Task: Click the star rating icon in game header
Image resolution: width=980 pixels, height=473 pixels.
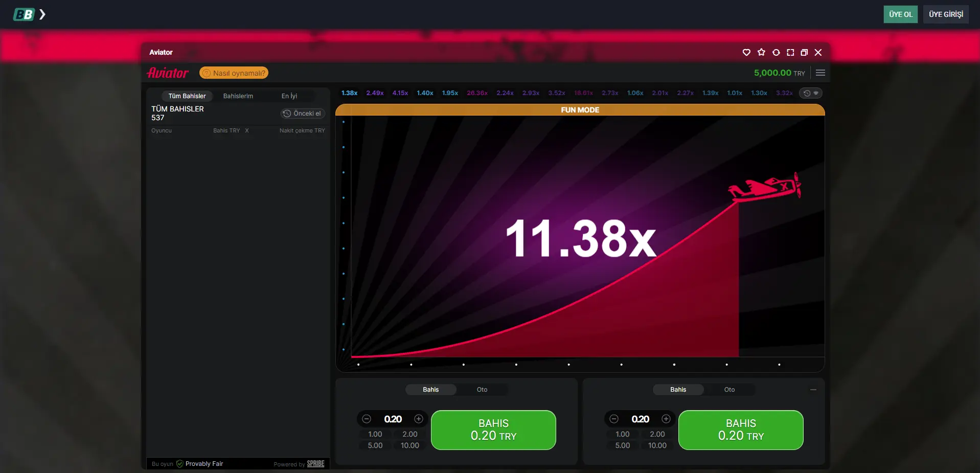Action: 761,52
